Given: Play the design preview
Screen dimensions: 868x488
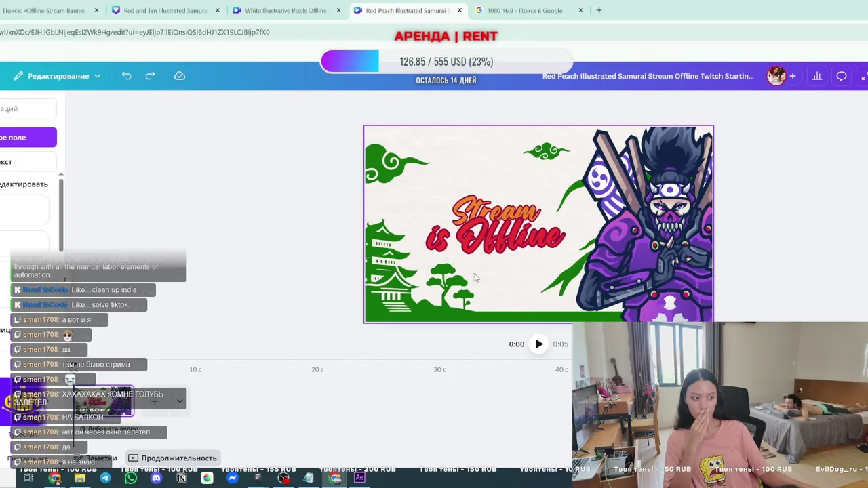Looking at the screenshot, I should tap(538, 344).
